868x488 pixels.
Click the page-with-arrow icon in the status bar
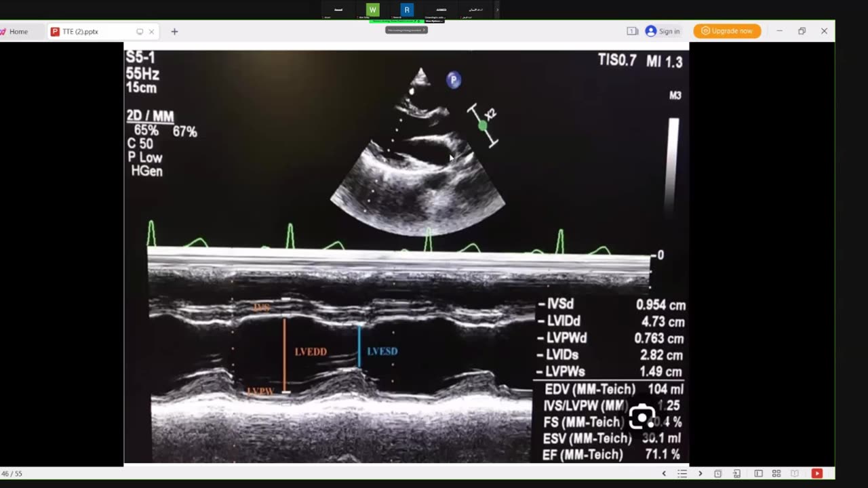pos(737,474)
